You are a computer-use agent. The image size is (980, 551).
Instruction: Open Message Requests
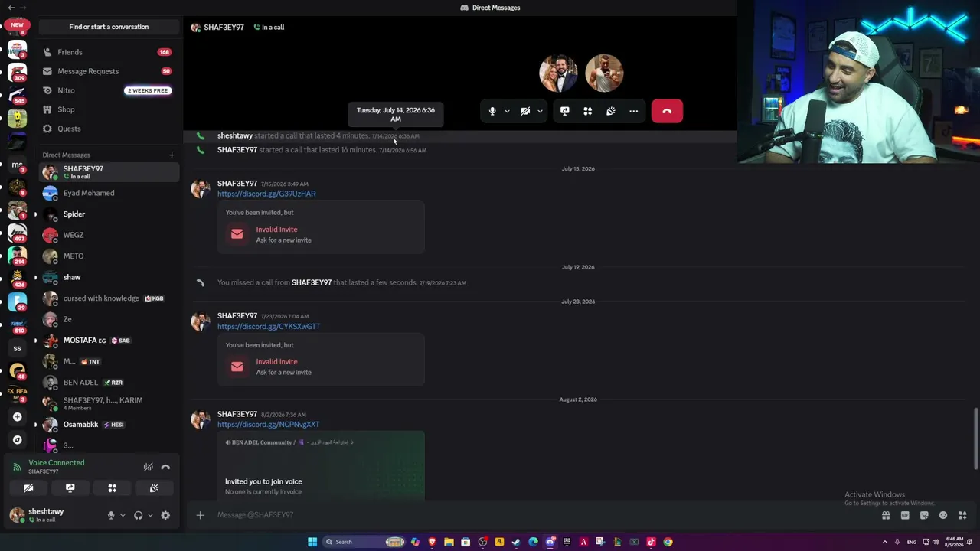(x=109, y=71)
